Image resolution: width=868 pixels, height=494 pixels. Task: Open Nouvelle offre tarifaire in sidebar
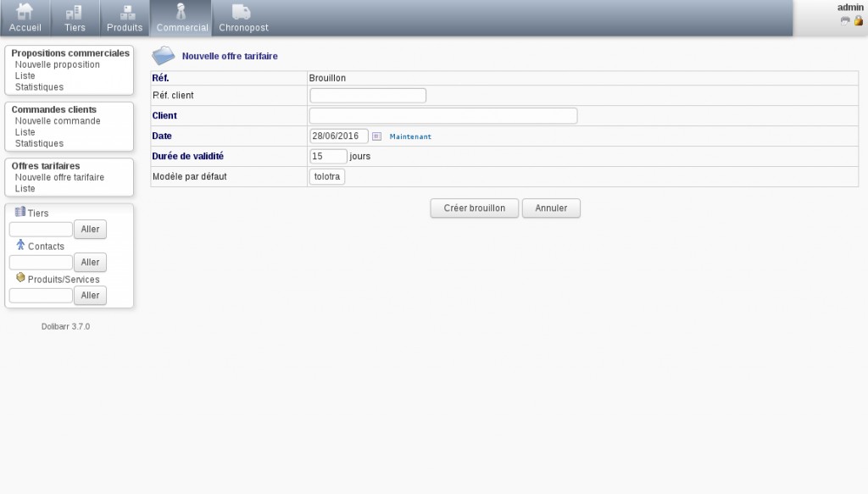pyautogui.click(x=59, y=178)
